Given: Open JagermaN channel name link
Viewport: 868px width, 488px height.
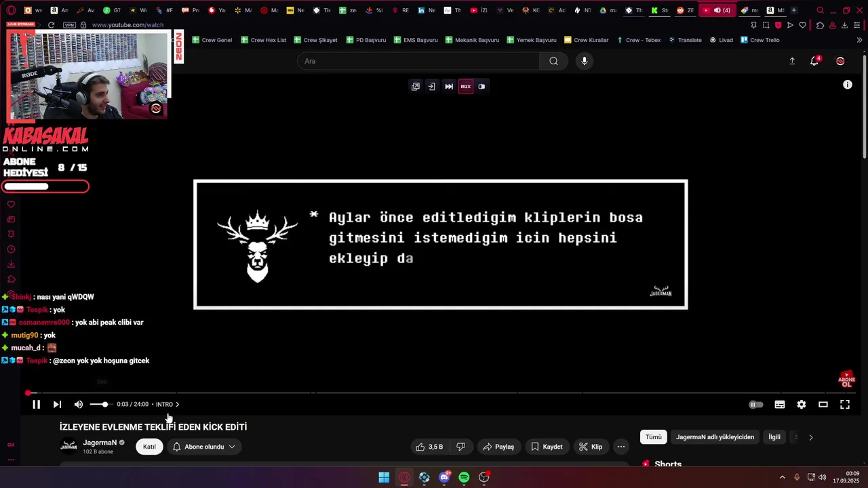Looking at the screenshot, I should point(100,443).
